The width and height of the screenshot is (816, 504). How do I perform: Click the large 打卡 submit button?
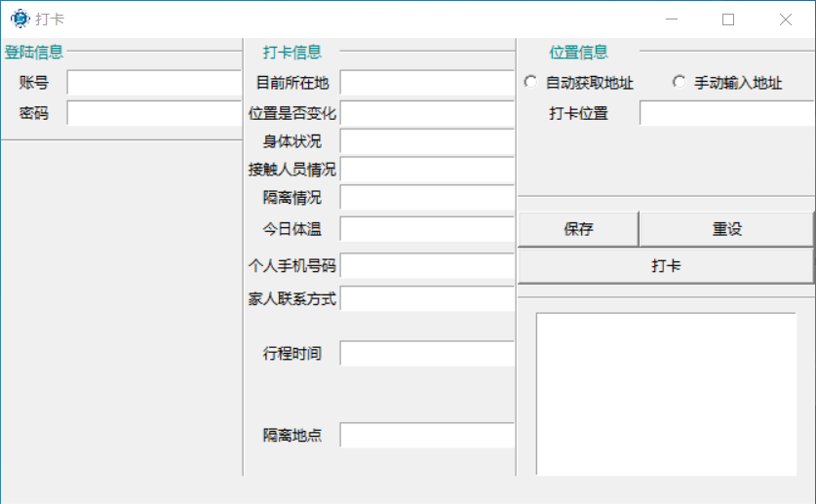(666, 266)
